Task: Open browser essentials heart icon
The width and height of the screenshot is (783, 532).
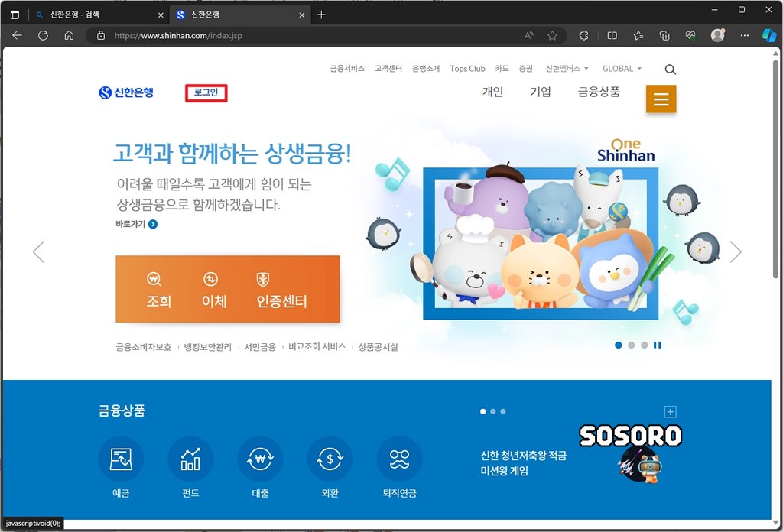Action: click(690, 35)
